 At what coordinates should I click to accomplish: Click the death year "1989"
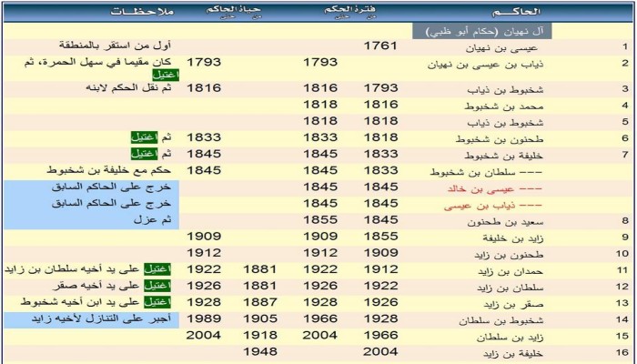(204, 318)
